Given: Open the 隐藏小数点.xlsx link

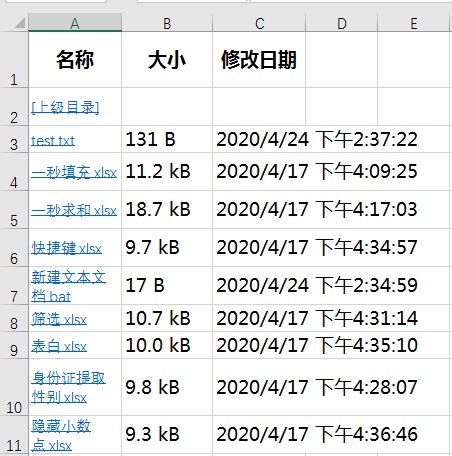Looking at the screenshot, I should pyautogui.click(x=61, y=435).
